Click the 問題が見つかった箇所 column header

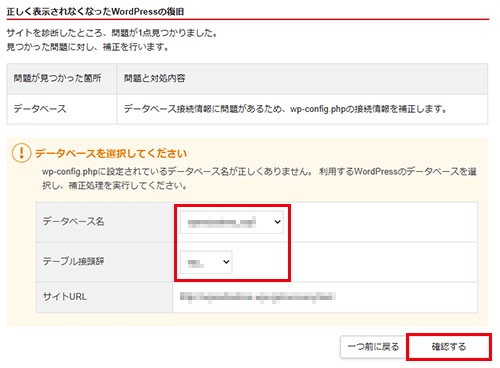(62, 79)
